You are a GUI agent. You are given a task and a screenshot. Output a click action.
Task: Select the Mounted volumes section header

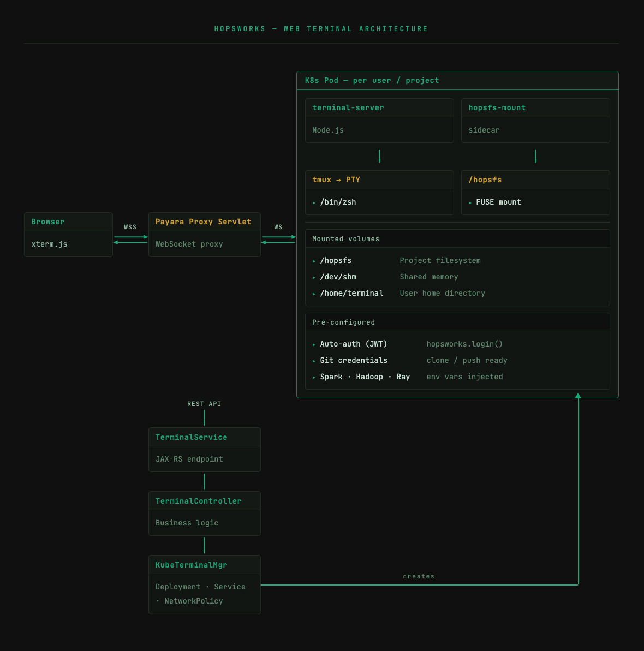click(345, 239)
